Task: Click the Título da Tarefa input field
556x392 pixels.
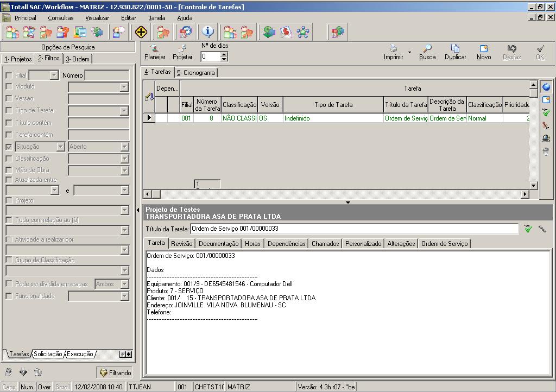Action: [x=354, y=229]
